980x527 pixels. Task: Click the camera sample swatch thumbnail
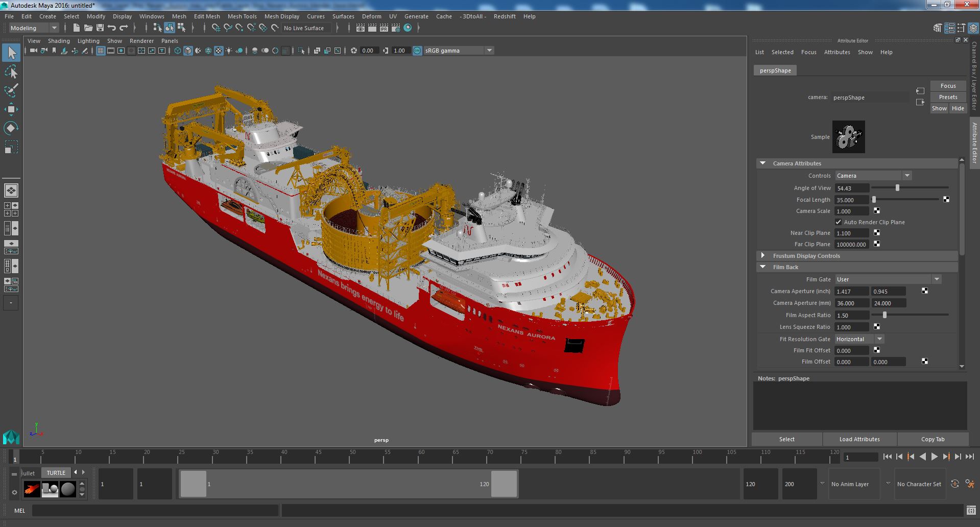click(848, 137)
